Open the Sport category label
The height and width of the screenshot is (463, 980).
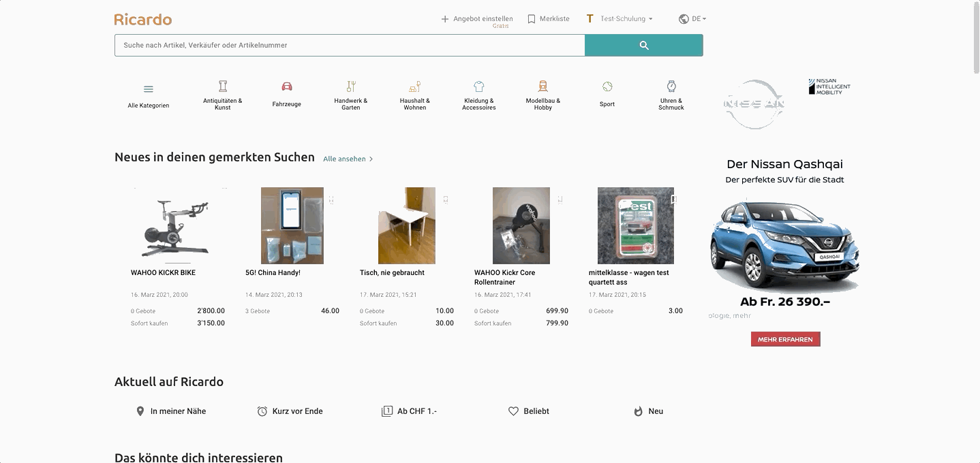[607, 104]
